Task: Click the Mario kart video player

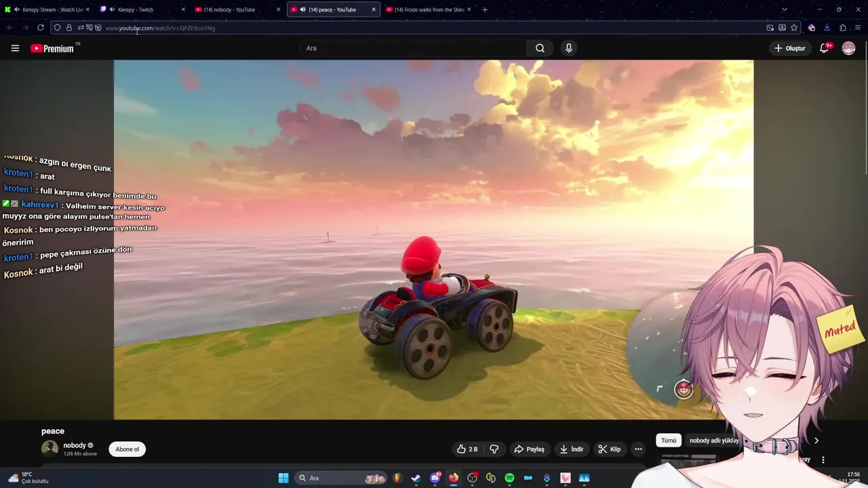Action: click(433, 239)
